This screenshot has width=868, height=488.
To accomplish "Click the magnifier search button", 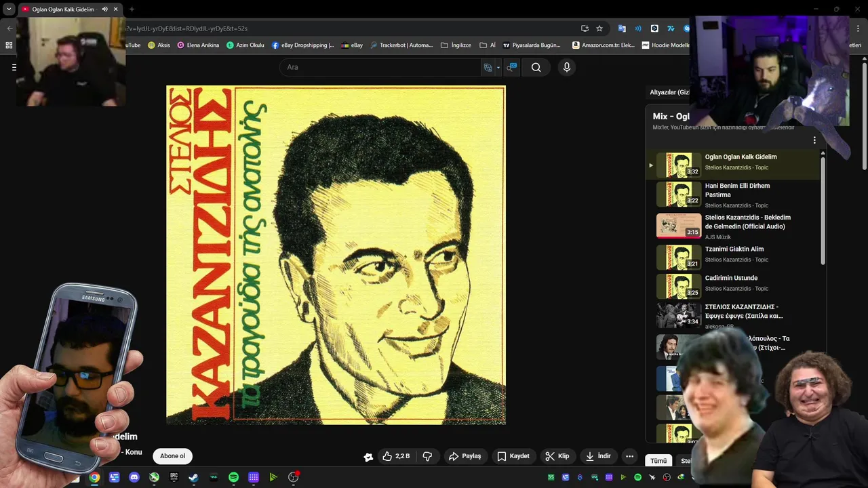I will [536, 67].
